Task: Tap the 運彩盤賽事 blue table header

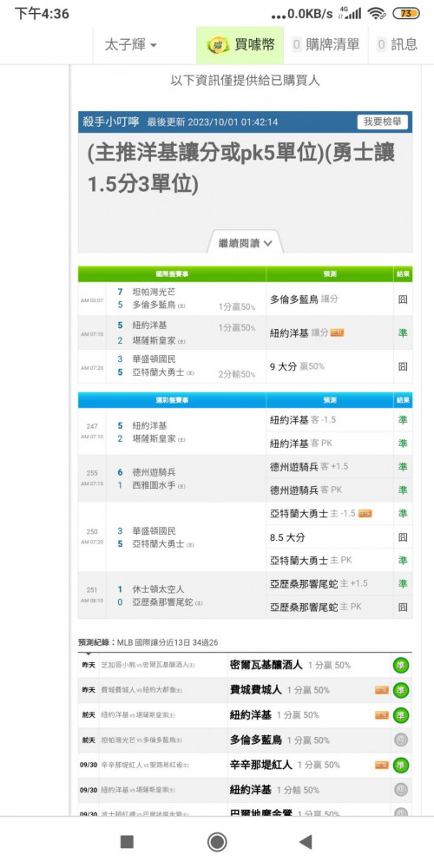Action: coord(172,400)
